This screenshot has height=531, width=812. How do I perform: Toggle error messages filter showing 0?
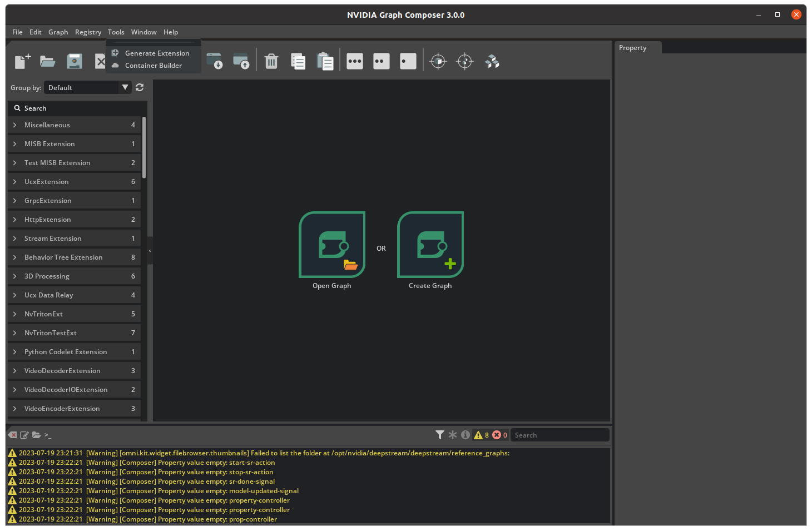499,435
